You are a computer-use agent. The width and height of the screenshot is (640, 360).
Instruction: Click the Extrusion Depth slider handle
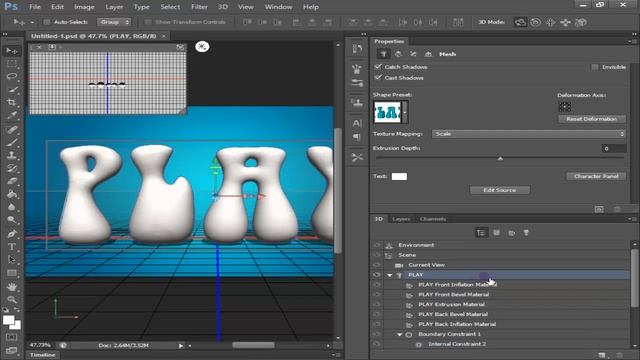tap(500, 158)
